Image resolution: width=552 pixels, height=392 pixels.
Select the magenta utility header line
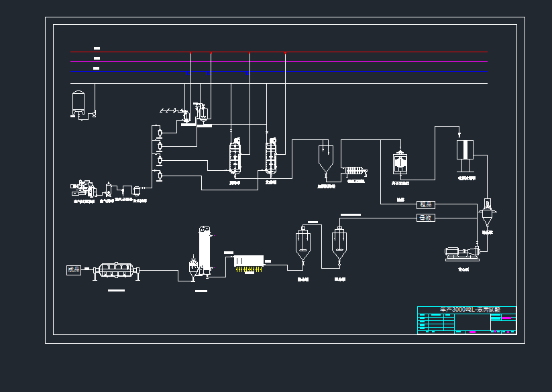(279, 62)
